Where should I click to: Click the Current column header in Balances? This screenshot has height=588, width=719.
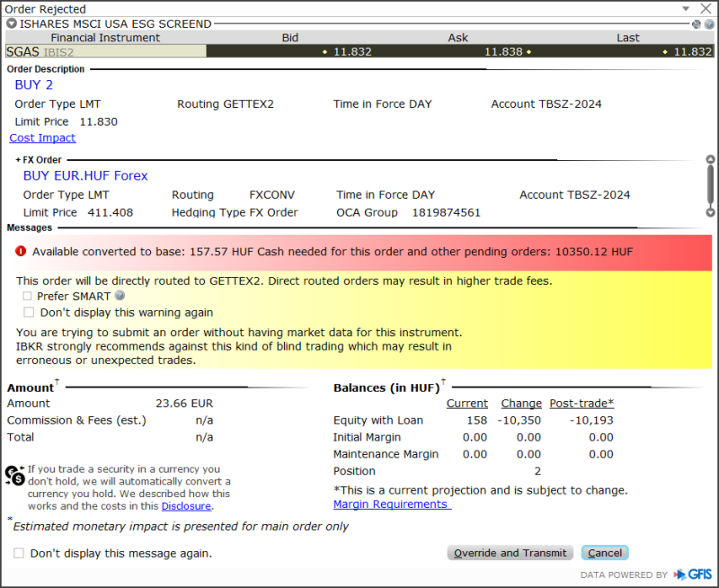[466, 403]
